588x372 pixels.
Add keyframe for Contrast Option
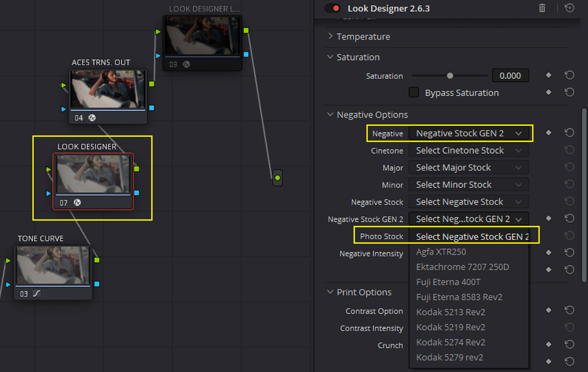pos(549,311)
